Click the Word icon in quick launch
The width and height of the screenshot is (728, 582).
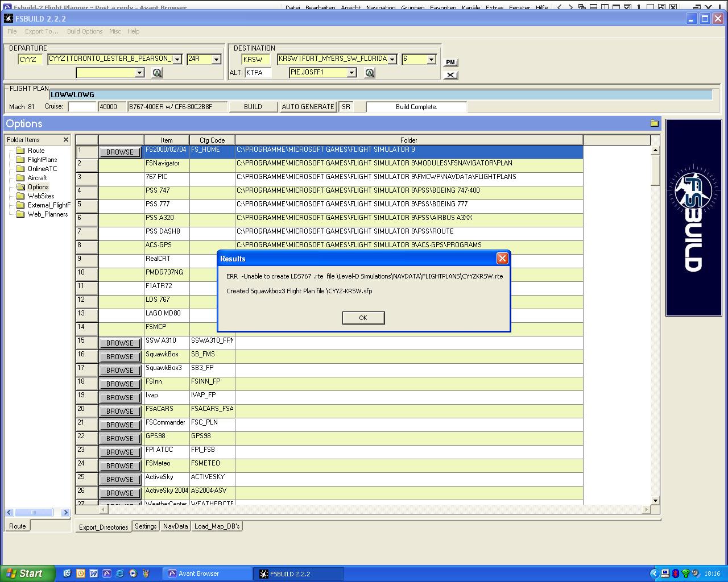tap(93, 573)
